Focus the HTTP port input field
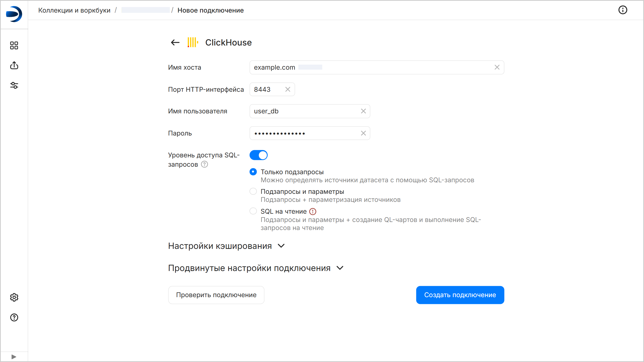 272,89
